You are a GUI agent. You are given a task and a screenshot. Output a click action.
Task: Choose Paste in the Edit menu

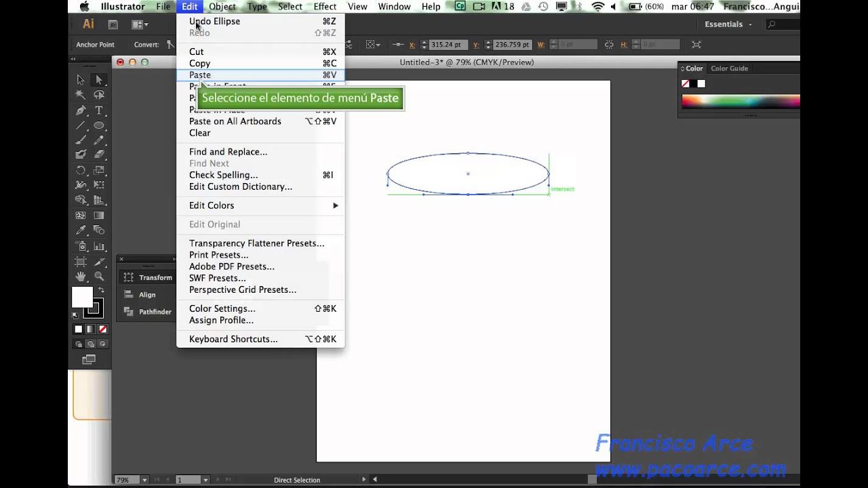tap(260, 75)
